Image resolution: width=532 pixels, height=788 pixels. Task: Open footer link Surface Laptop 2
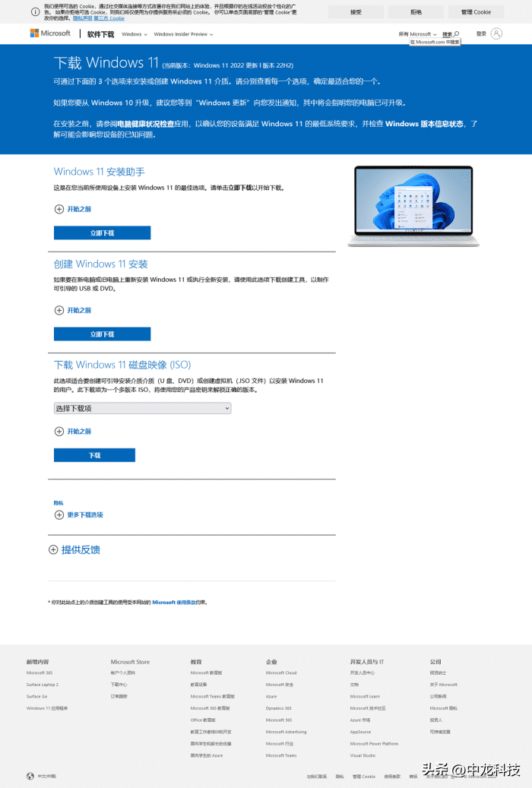(x=43, y=685)
